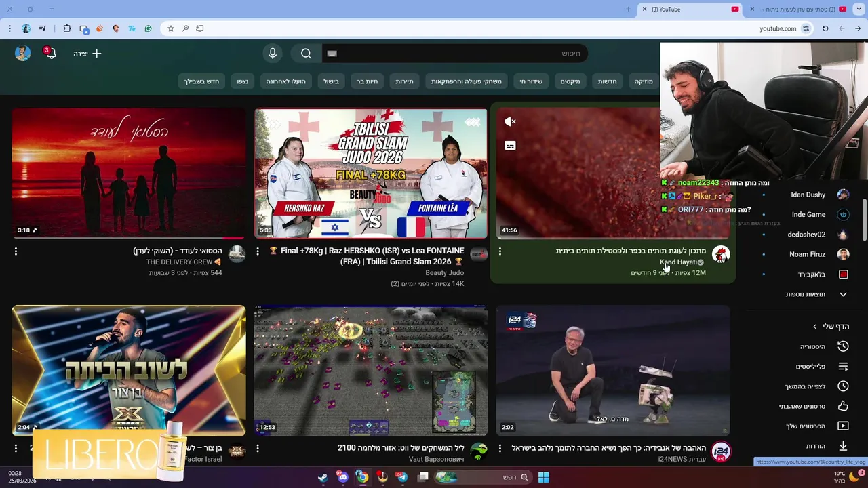Select the משחקי פעולה והרפתקאות chip

[x=466, y=81]
